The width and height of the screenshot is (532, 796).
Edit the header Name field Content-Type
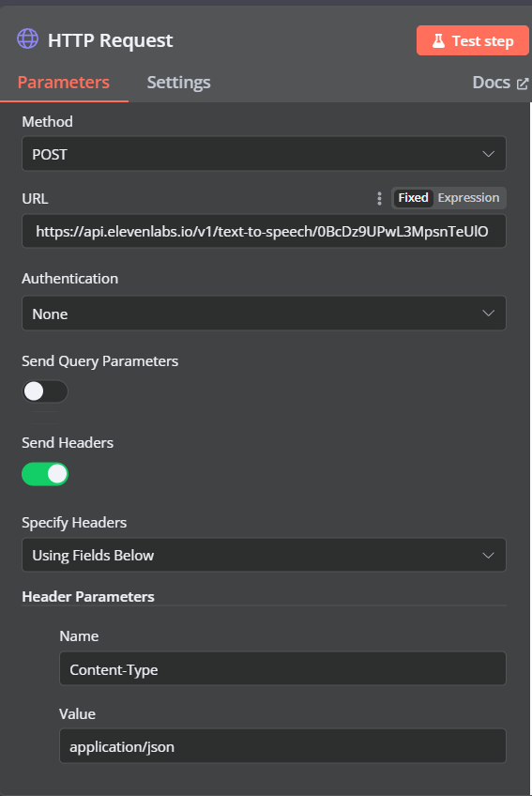tap(282, 669)
